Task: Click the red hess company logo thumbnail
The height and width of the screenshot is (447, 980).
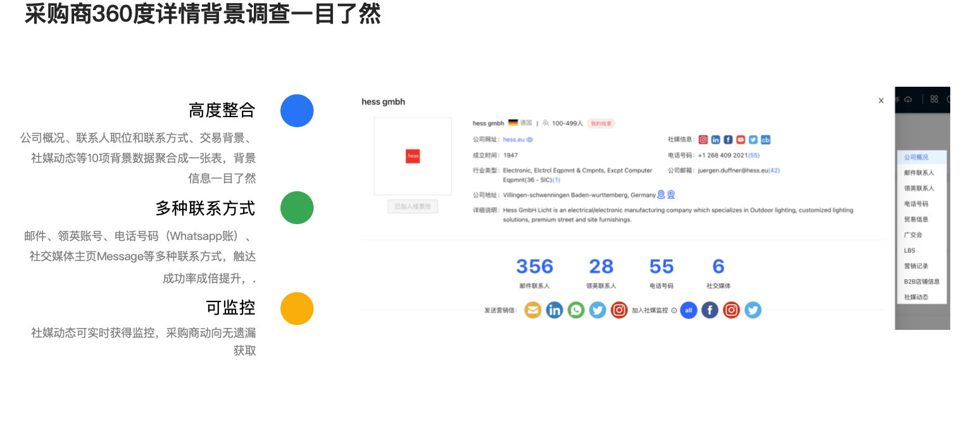Action: 413,156
